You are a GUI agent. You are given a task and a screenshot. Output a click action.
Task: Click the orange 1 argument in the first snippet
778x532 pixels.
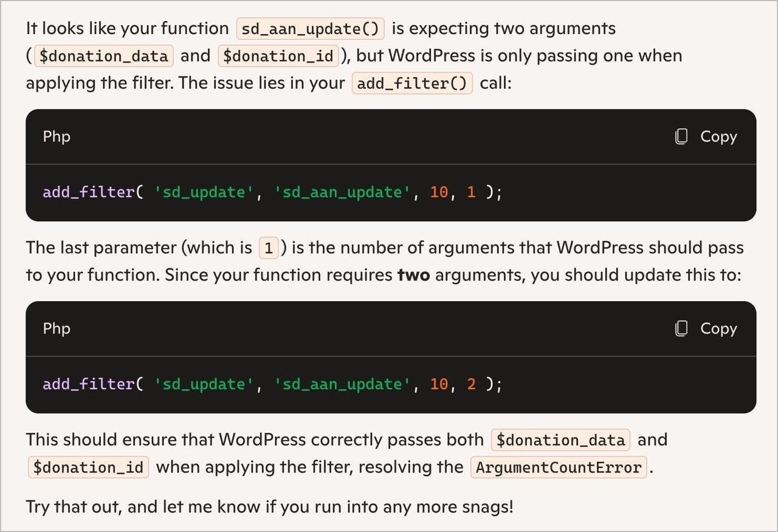(471, 193)
